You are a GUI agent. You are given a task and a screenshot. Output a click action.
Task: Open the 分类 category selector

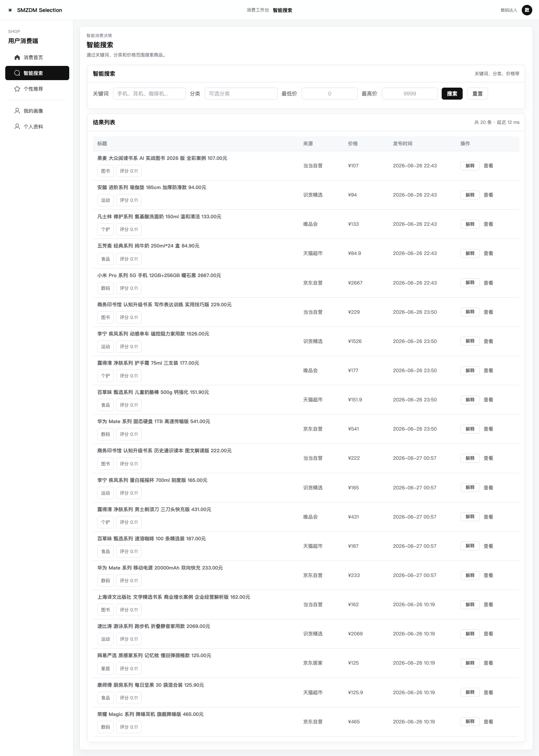pos(241,94)
